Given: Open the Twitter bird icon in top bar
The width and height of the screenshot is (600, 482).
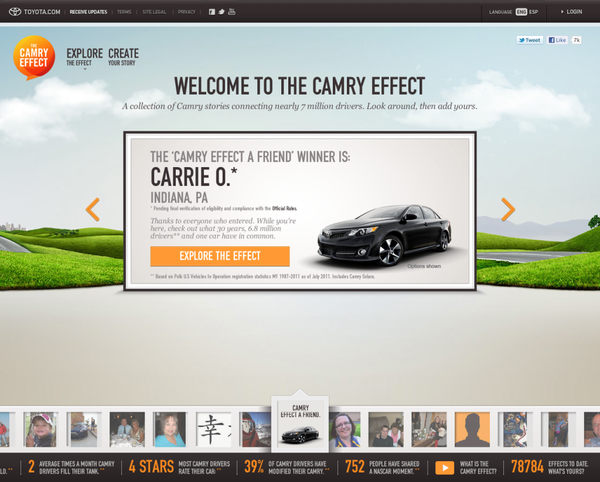Looking at the screenshot, I should point(221,12).
